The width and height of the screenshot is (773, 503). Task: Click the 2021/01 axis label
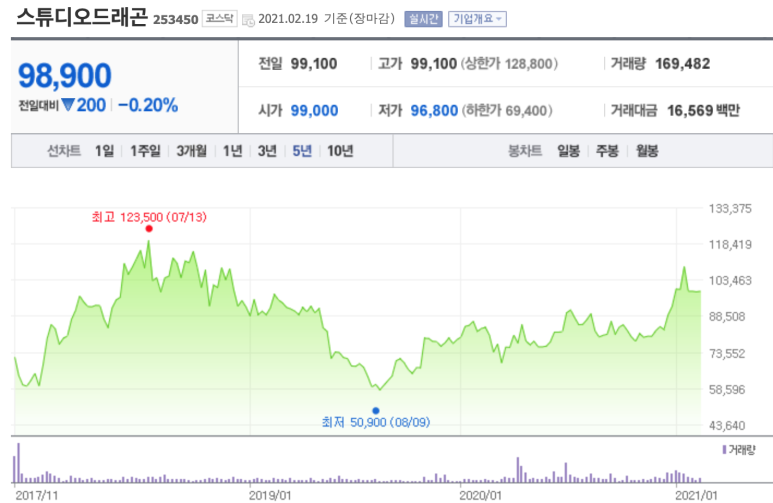pos(696,496)
